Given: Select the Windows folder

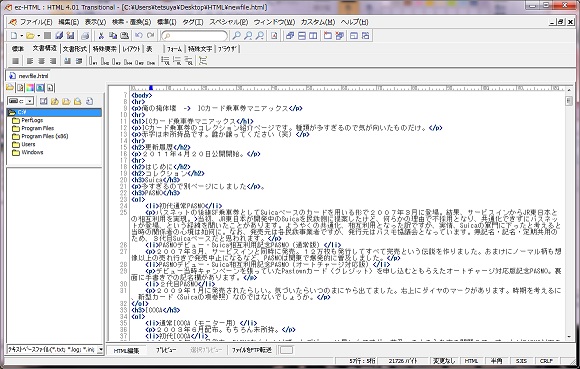Looking at the screenshot, I should (32, 152).
